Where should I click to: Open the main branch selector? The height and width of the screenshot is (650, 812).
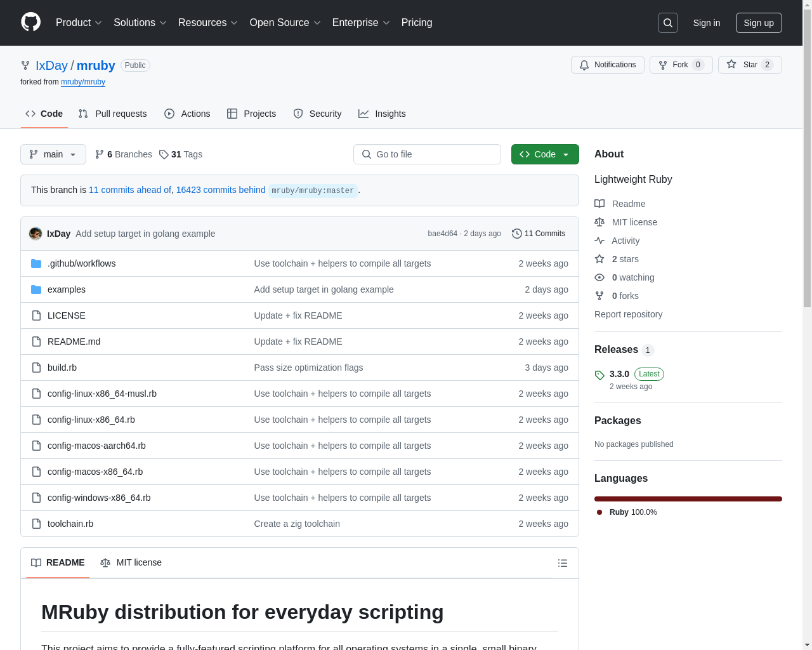pyautogui.click(x=53, y=154)
